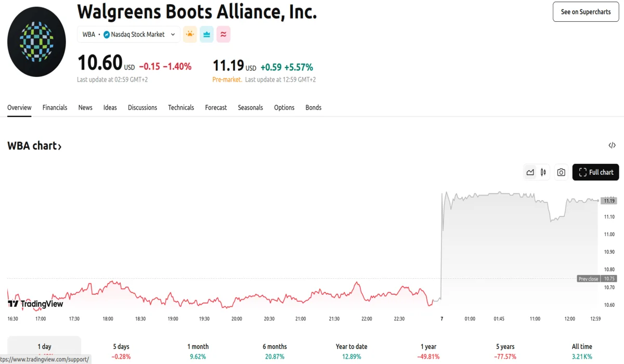Select the 1 day time range
Screen dimensions: 624x364
pyautogui.click(x=44, y=347)
